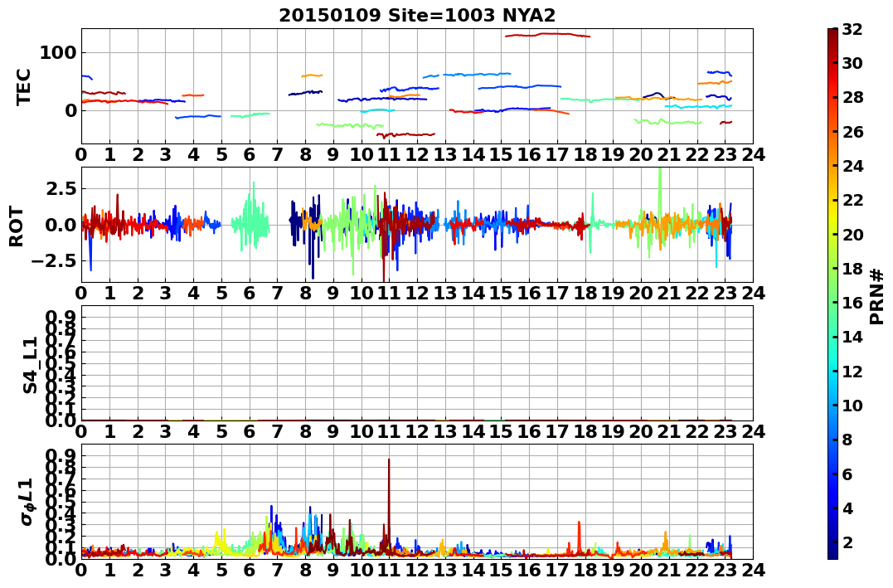
Task: Click the TEC y-axis label
Action: pyautogui.click(x=22, y=87)
